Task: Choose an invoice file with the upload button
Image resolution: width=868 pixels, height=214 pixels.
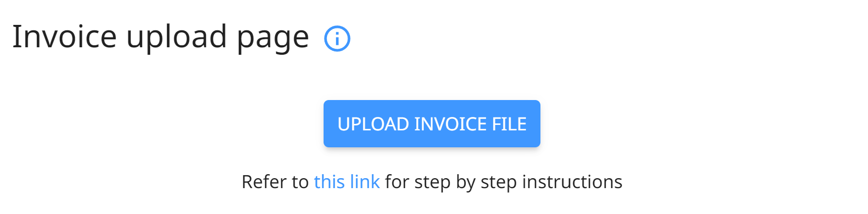Action: coord(432,123)
